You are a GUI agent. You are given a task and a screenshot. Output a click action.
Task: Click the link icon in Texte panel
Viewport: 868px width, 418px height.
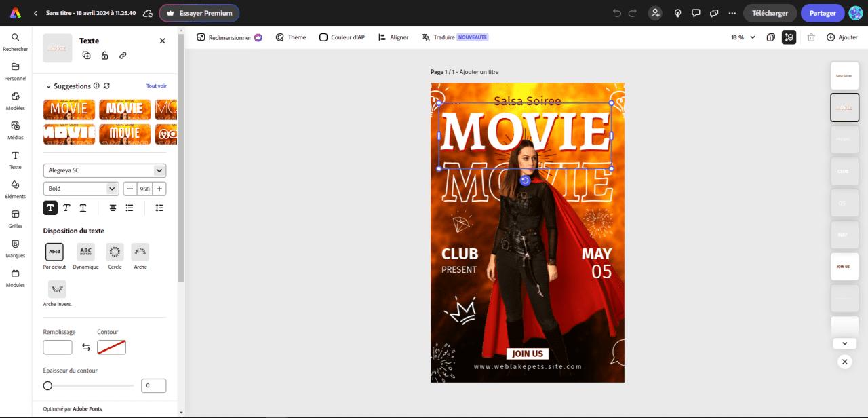tap(123, 56)
